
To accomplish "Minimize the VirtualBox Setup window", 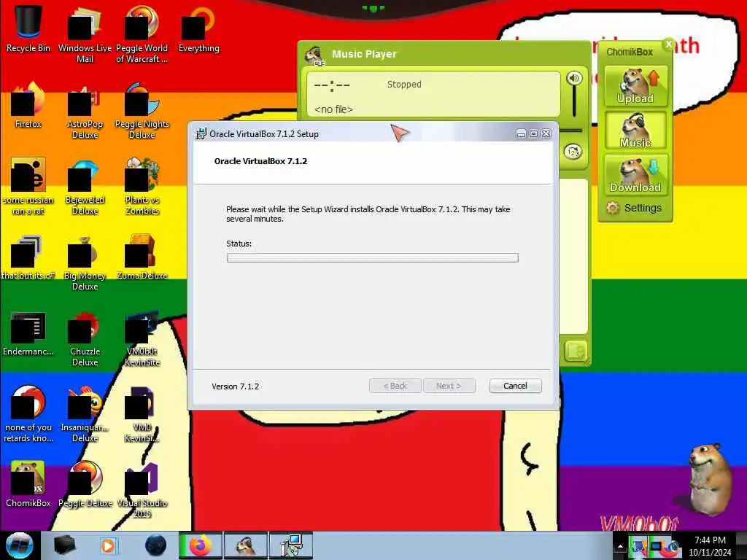I will [521, 134].
